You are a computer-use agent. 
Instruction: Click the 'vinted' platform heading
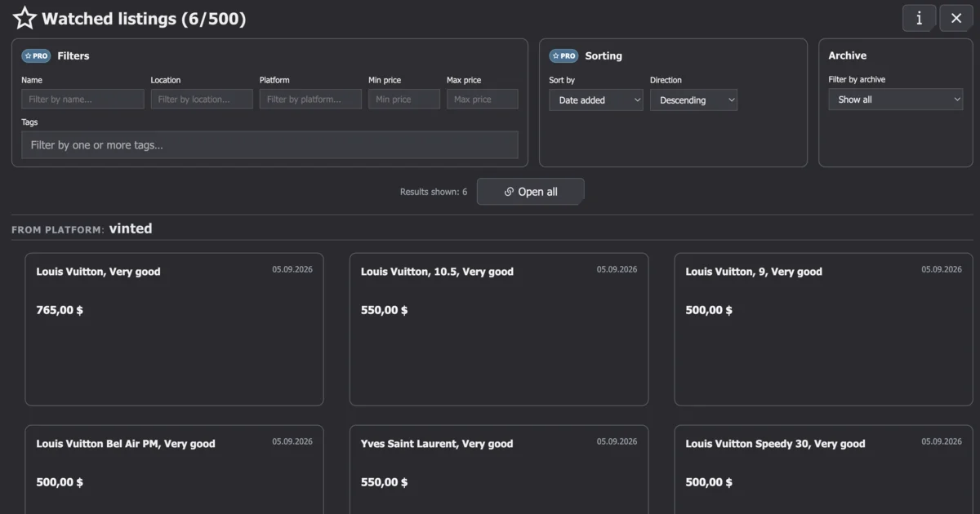(x=131, y=228)
